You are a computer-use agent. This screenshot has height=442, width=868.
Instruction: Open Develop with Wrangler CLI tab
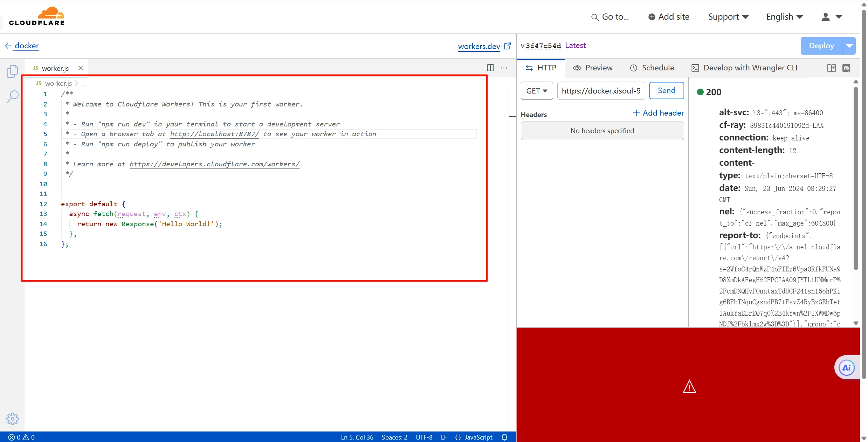744,68
